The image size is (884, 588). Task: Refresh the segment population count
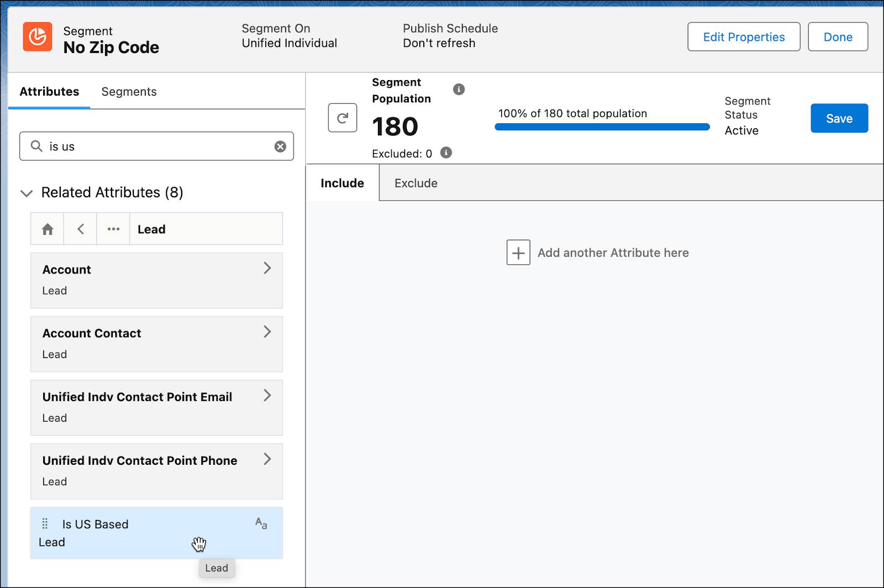click(x=343, y=118)
